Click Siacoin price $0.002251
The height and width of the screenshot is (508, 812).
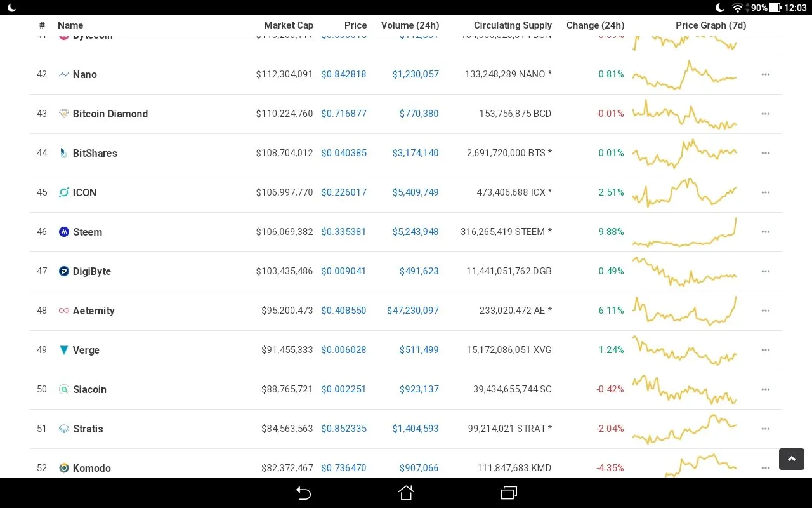344,389
